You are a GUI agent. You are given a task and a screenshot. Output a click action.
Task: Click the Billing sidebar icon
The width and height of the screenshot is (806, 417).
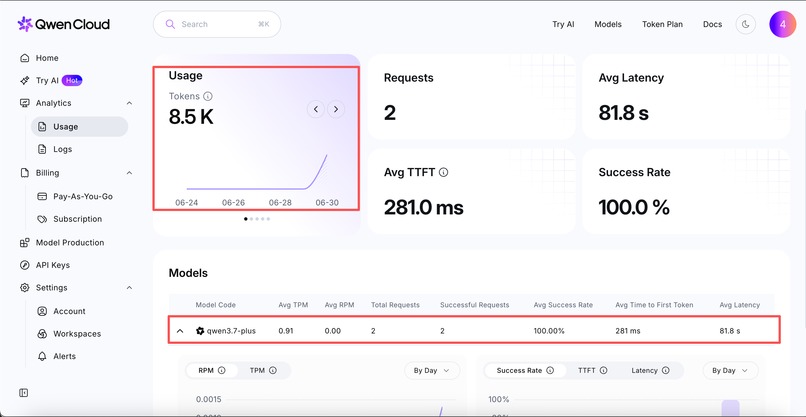coord(24,173)
